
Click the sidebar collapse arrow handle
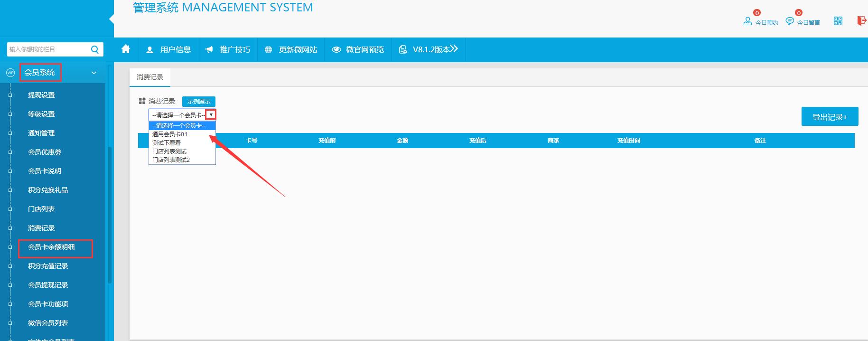point(112,19)
